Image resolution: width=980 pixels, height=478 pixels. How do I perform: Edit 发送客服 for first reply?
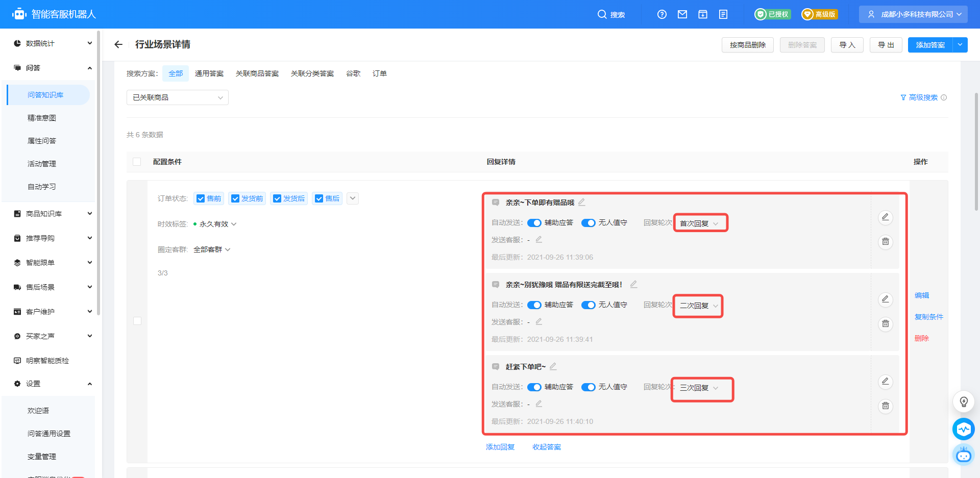click(x=539, y=239)
